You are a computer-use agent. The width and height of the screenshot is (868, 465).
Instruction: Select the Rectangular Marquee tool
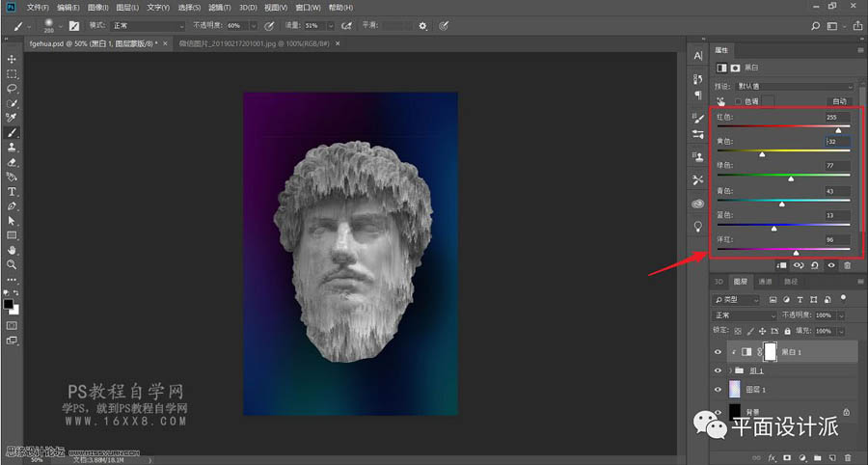(12, 73)
